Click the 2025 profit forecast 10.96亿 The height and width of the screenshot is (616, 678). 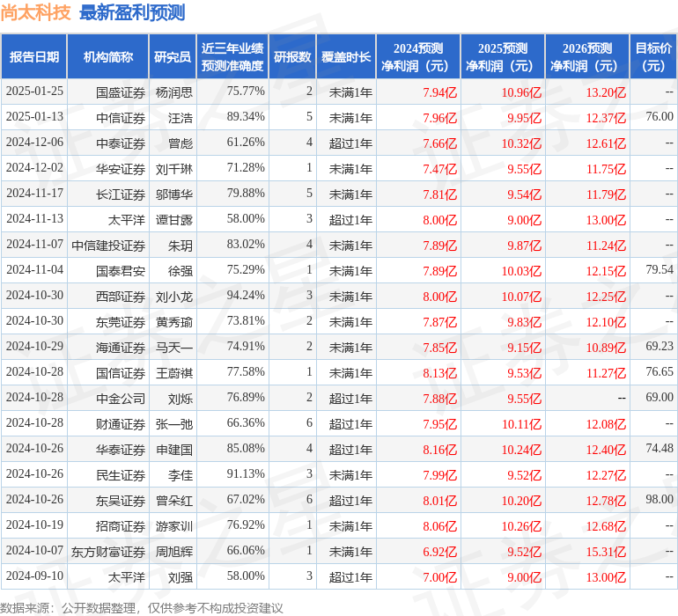point(521,92)
